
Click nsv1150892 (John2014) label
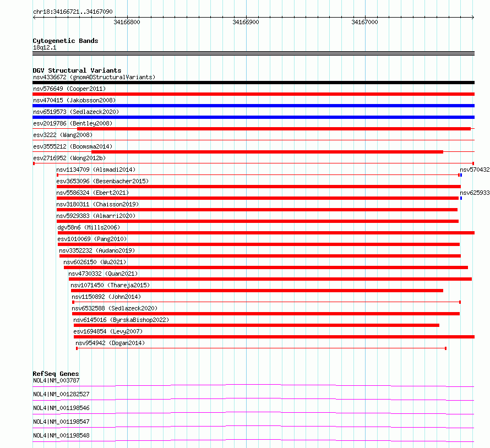[106, 297]
